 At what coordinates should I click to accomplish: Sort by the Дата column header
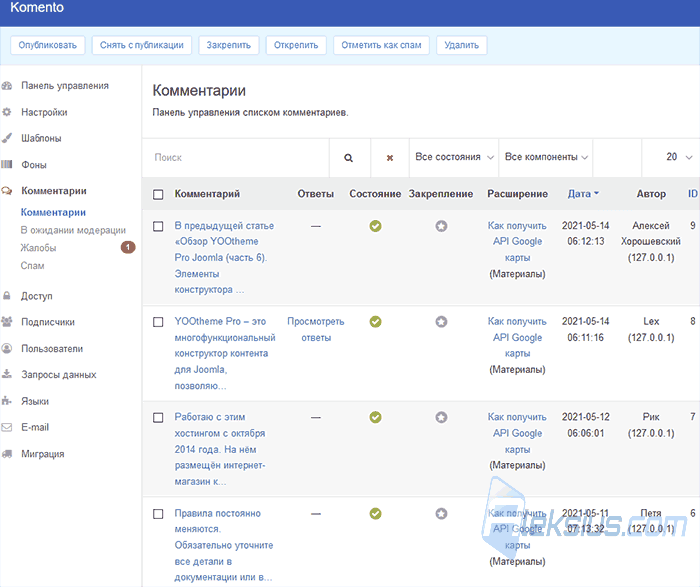click(583, 194)
